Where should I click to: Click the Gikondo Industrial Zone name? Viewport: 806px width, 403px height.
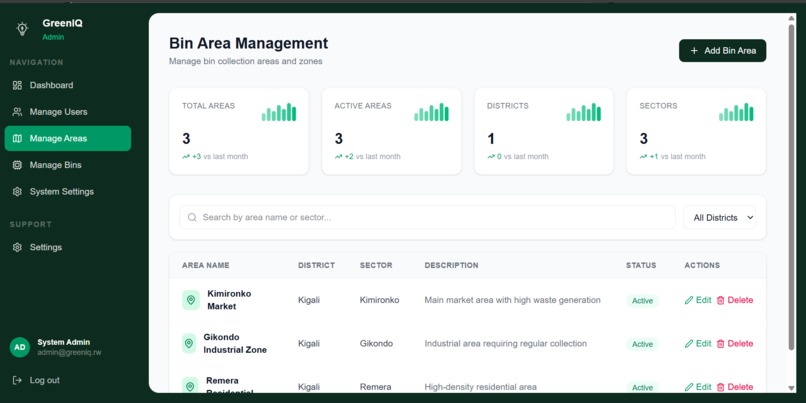(x=235, y=343)
